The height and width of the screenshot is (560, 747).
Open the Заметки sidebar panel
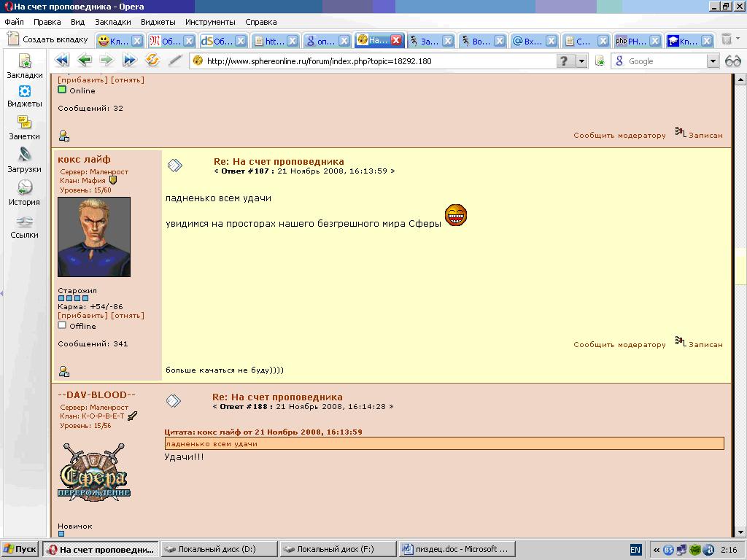tap(24, 128)
